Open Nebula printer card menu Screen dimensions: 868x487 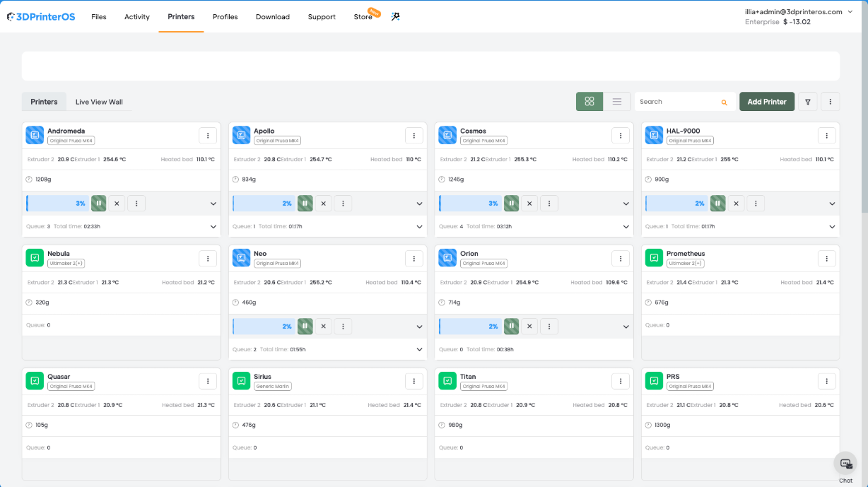point(207,258)
